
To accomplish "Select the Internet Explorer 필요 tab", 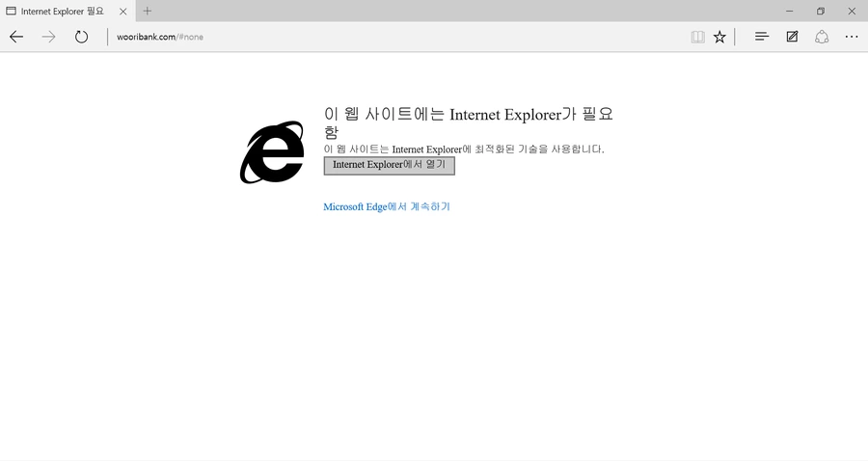I will pyautogui.click(x=68, y=11).
